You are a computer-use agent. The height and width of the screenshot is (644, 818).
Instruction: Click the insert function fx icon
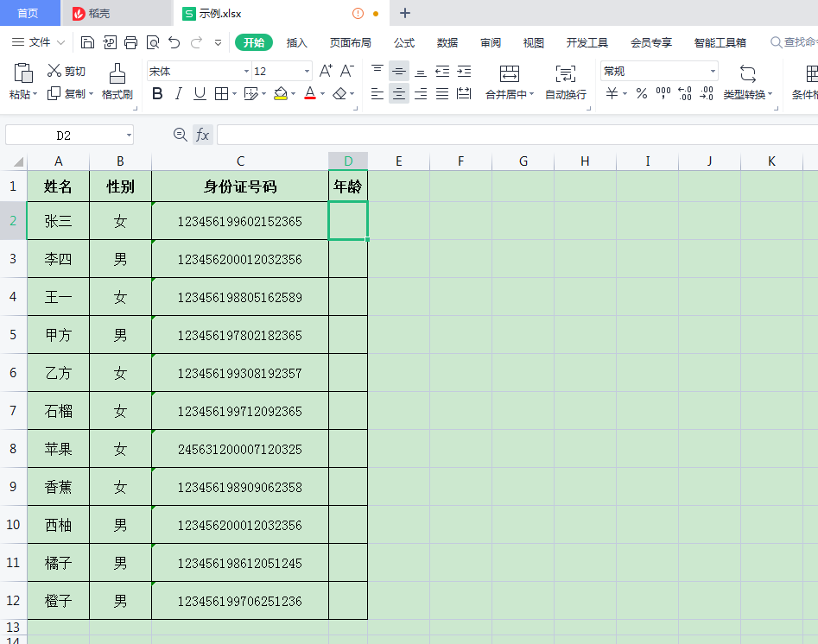[202, 135]
